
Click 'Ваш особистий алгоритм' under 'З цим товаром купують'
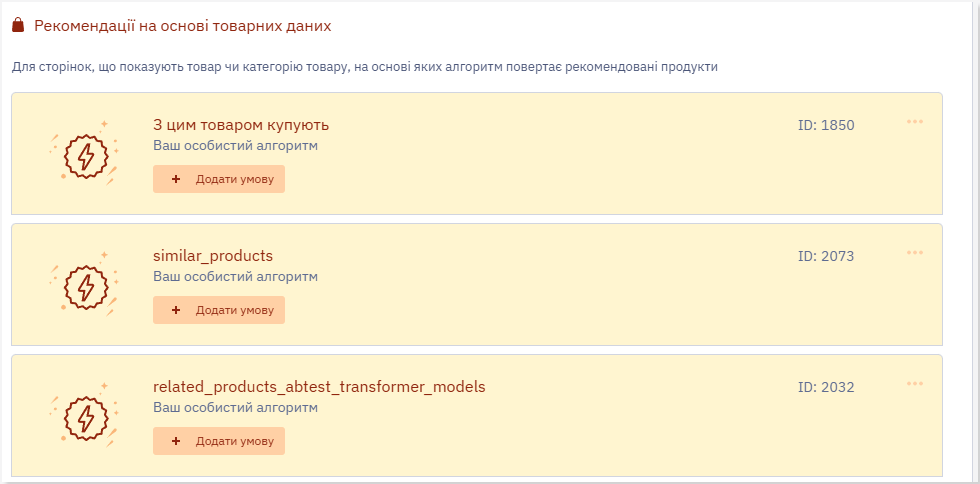coord(236,146)
